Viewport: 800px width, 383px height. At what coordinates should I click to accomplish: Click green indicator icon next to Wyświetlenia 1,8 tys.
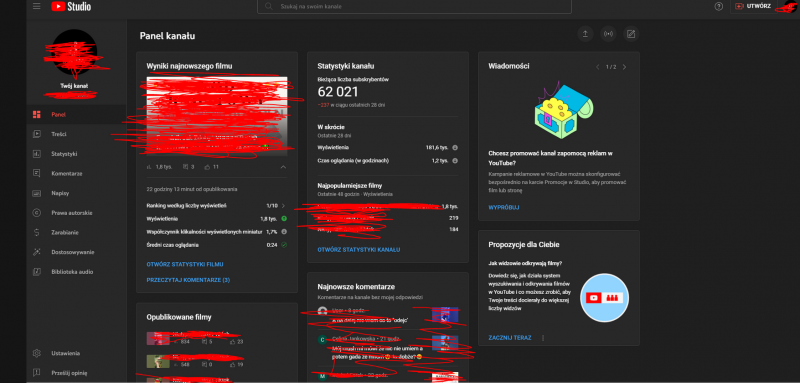pyautogui.click(x=284, y=219)
